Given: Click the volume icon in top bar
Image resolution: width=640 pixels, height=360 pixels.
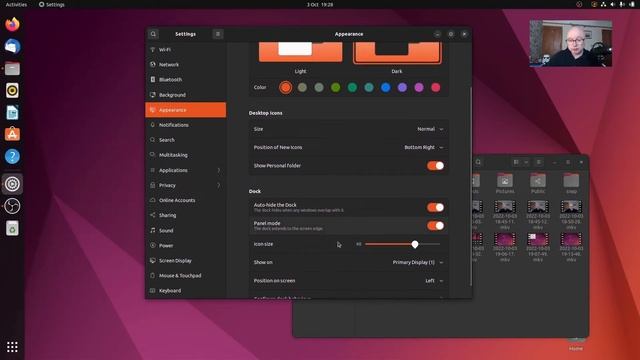Looking at the screenshot, I should click(613, 4).
